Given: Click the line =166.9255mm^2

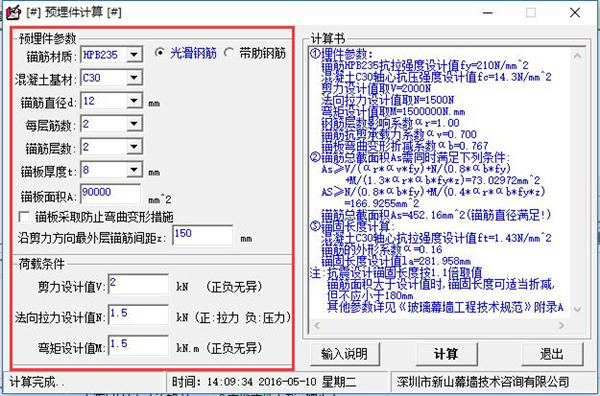Looking at the screenshot, I should click(382, 204).
